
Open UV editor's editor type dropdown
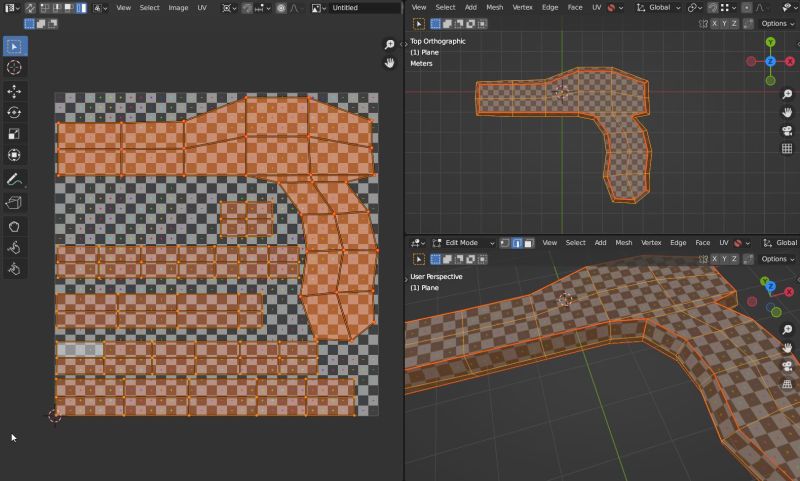point(12,8)
